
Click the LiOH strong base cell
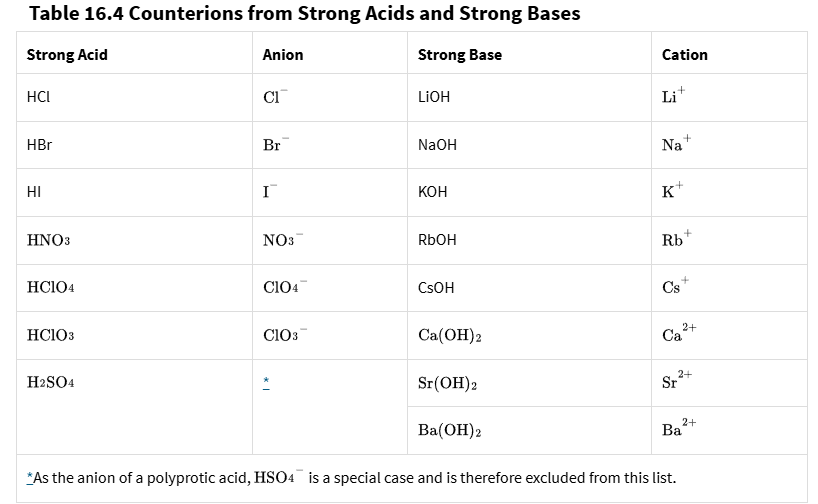click(434, 97)
